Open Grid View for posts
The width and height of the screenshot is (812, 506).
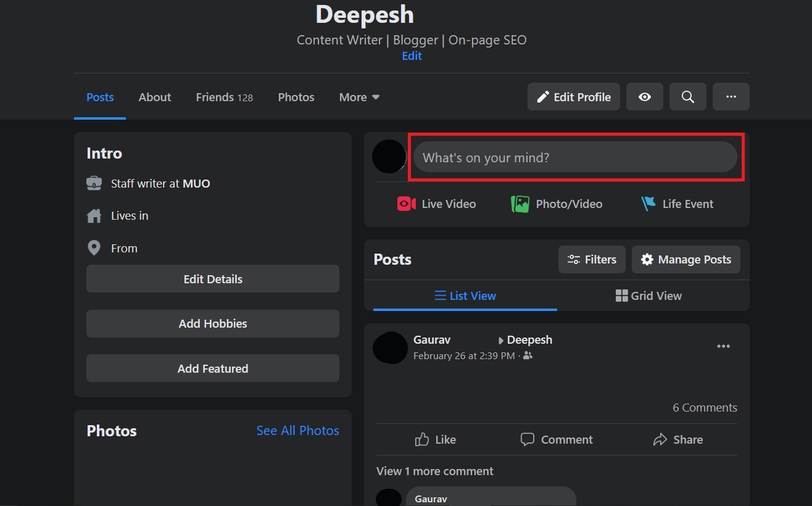tap(648, 296)
